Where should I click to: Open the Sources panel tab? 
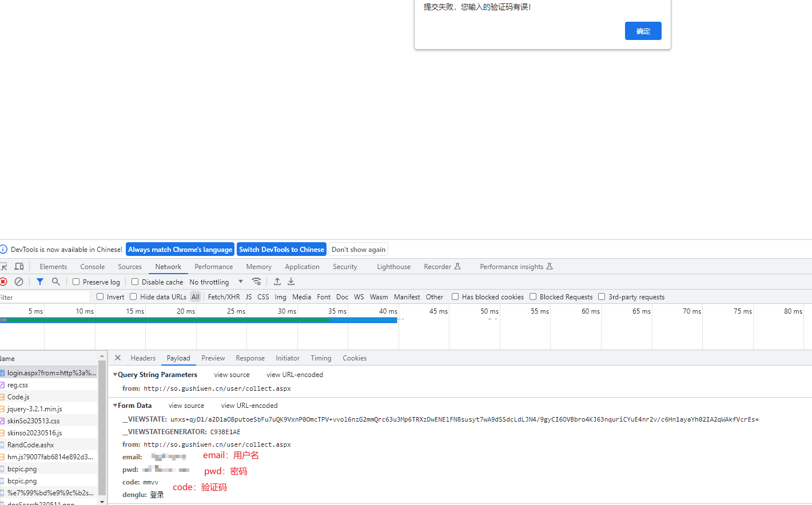click(130, 267)
